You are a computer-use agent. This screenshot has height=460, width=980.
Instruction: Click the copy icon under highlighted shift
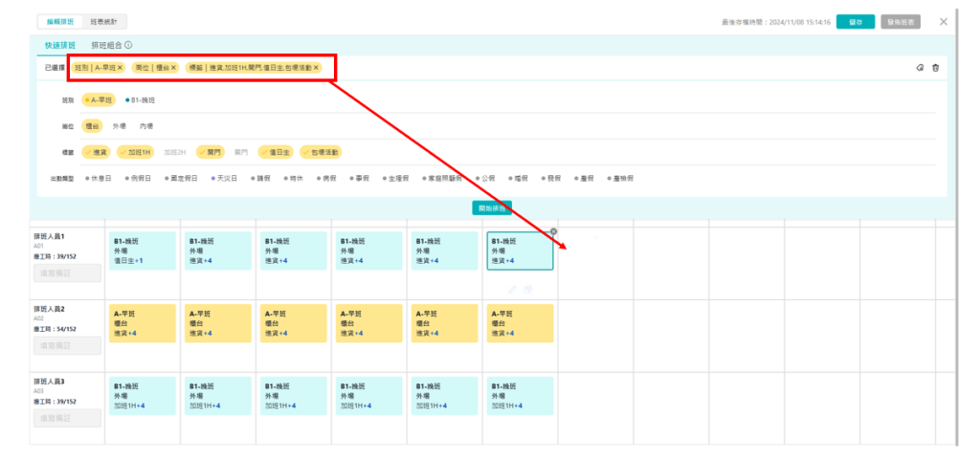click(528, 288)
